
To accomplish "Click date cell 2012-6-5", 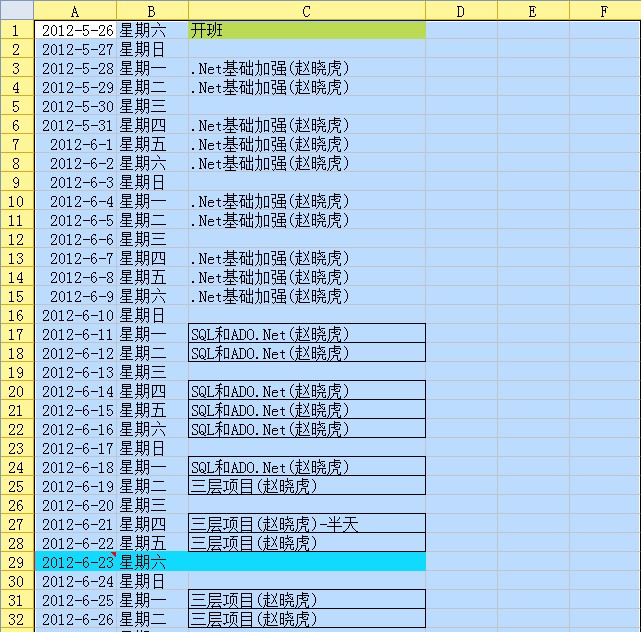I will [x=75, y=220].
